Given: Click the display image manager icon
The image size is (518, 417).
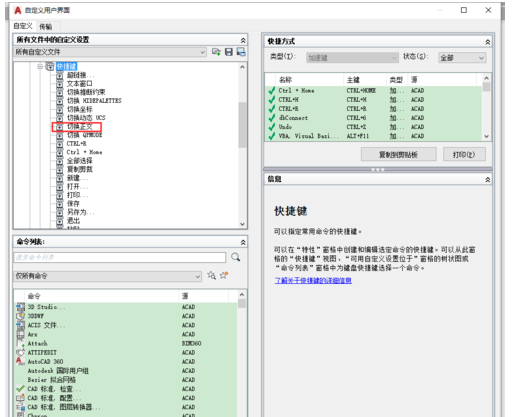Looking at the screenshot, I should click(x=241, y=52).
